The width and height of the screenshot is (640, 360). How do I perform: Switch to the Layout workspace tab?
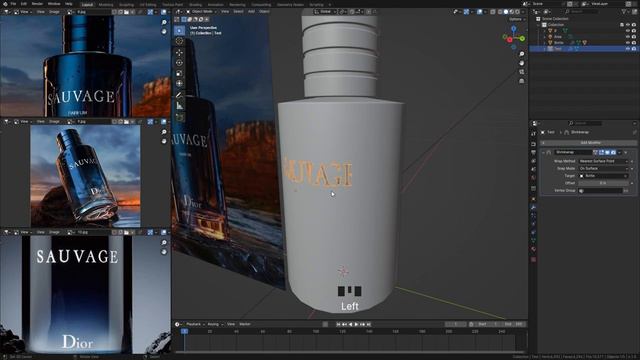tap(87, 5)
